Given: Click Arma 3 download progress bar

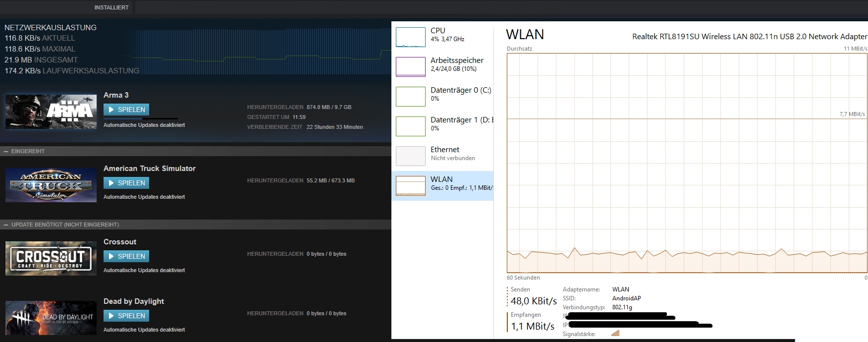Looking at the screenshot, I should pyautogui.click(x=140, y=118).
